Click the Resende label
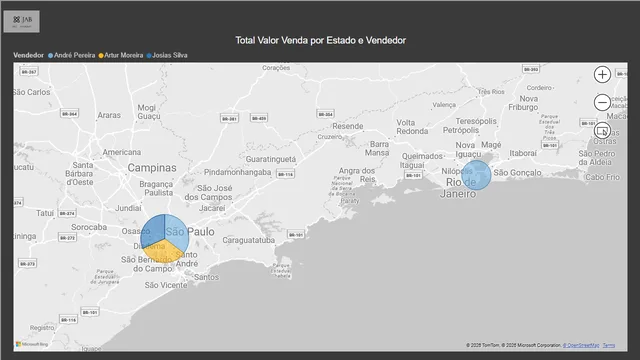The height and width of the screenshot is (360, 640). (347, 126)
